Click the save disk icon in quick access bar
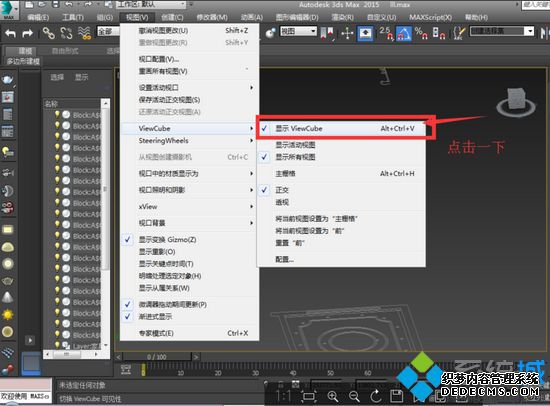This screenshot has width=550, height=406. [55, 4]
